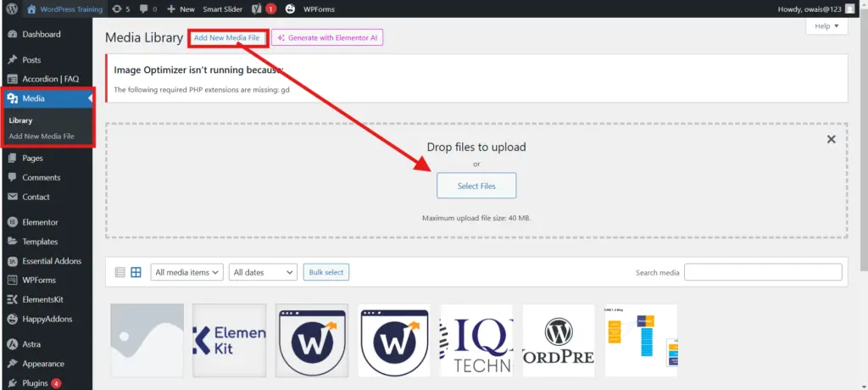The height and width of the screenshot is (390, 868).
Task: Click the Appearance brush icon
Action: [12, 364]
